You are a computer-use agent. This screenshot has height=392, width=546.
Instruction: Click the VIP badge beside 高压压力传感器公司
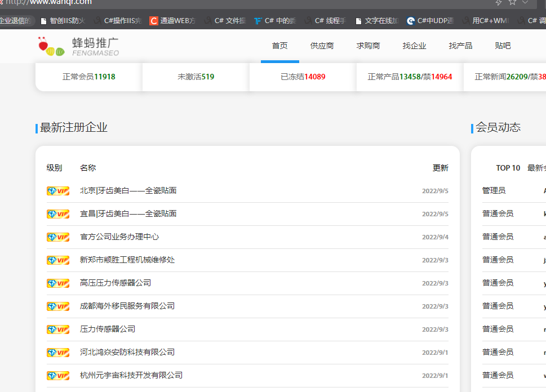click(x=57, y=283)
